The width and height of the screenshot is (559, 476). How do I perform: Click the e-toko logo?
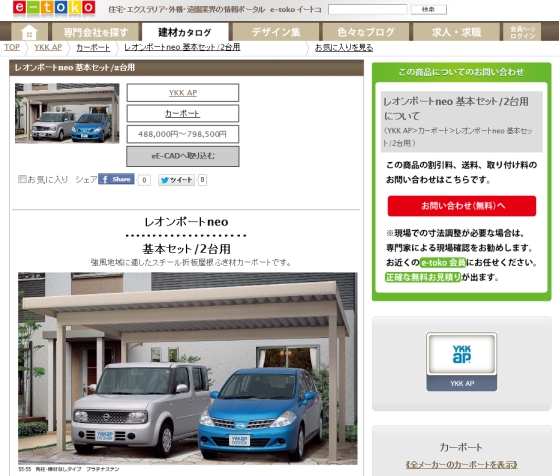[x=54, y=7]
